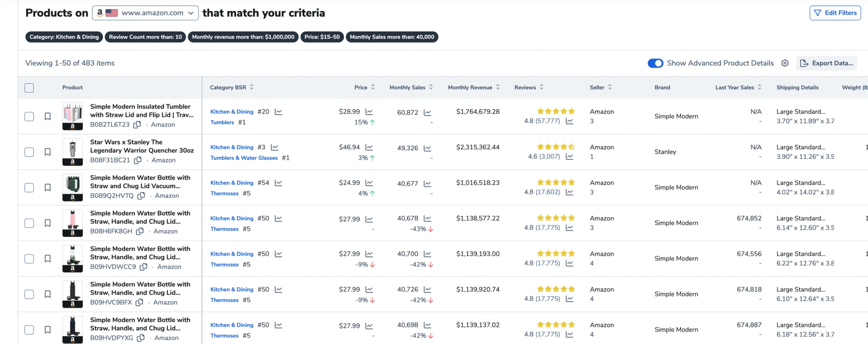This screenshot has height=344, width=868.
Task: Open the www.amazon.com marketplace dropdown
Action: (146, 13)
